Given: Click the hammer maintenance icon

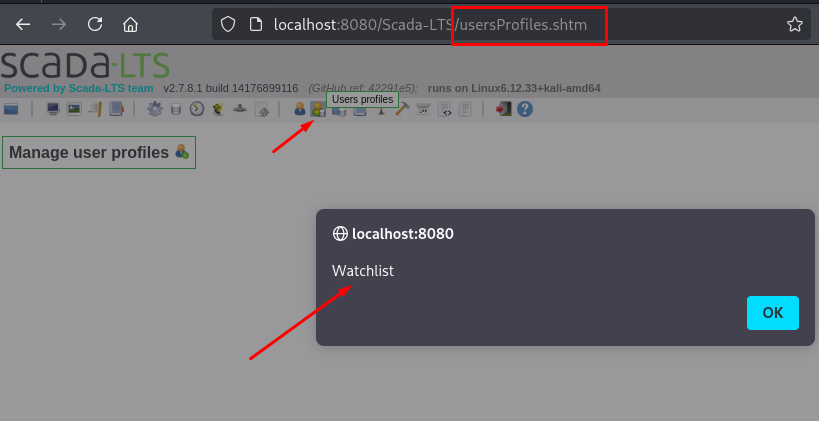Looking at the screenshot, I should click(x=402, y=109).
